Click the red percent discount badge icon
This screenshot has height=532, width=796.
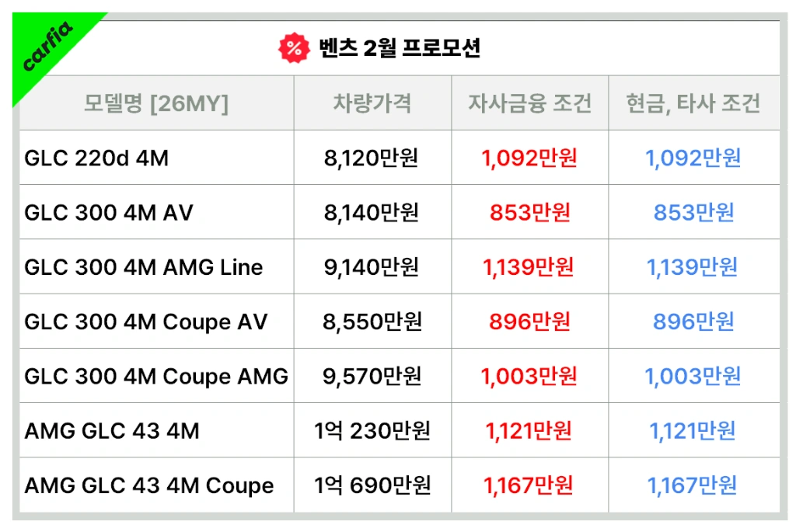point(294,48)
